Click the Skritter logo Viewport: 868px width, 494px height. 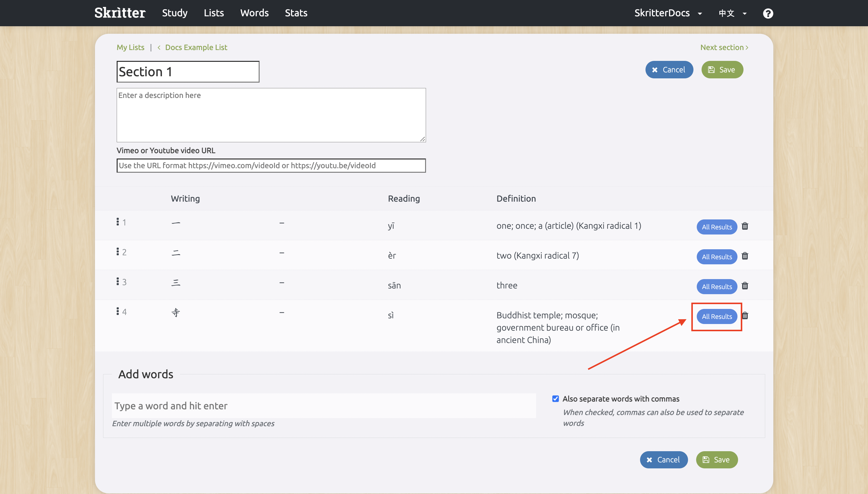tap(120, 13)
